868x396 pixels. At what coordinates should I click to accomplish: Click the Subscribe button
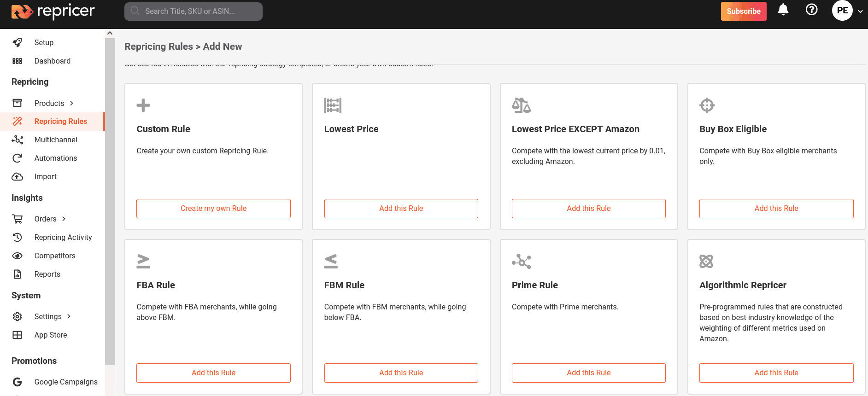pos(743,11)
